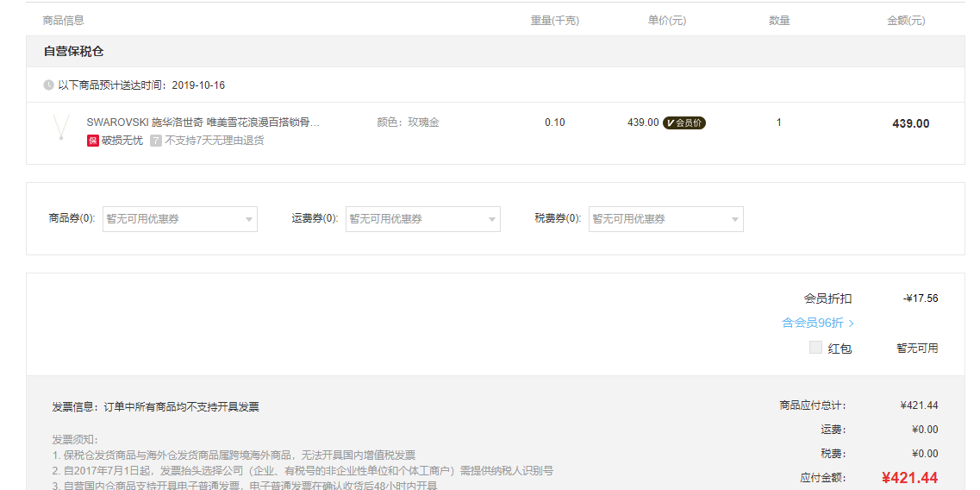Click the unit price 439.00
980x490 pixels.
tap(643, 122)
